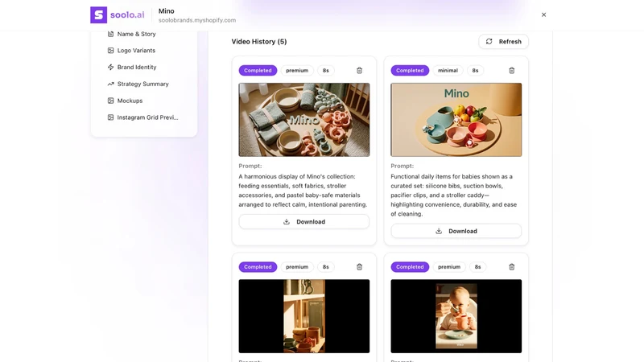Screen dimensions: 644x362
Task: Open the minimal Mino fruit bowl thumbnail
Action: 456,120
